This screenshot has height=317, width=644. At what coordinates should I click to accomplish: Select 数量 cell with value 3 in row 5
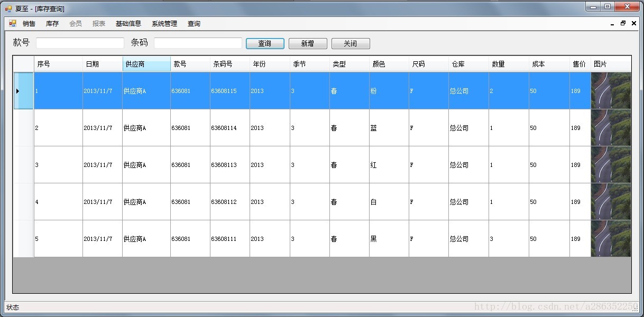tap(509, 239)
